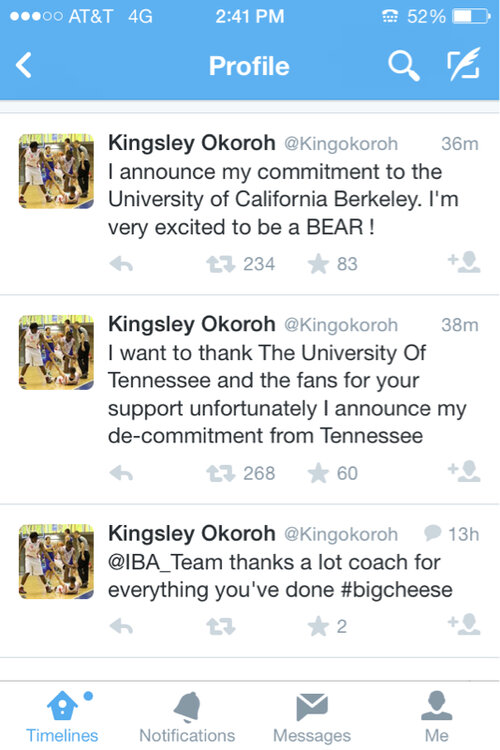Screen dimensions: 500x750
Task: Switch to the Notifications tab
Action: coord(187,717)
